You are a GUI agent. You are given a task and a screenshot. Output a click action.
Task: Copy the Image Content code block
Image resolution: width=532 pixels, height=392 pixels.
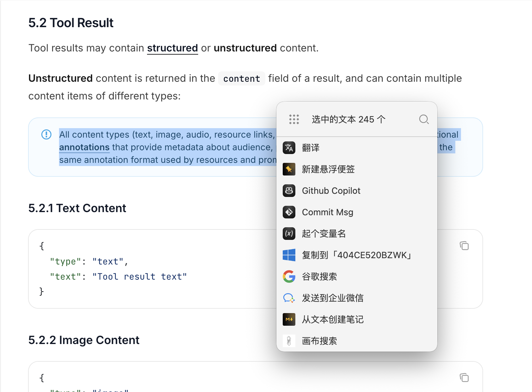(x=464, y=377)
